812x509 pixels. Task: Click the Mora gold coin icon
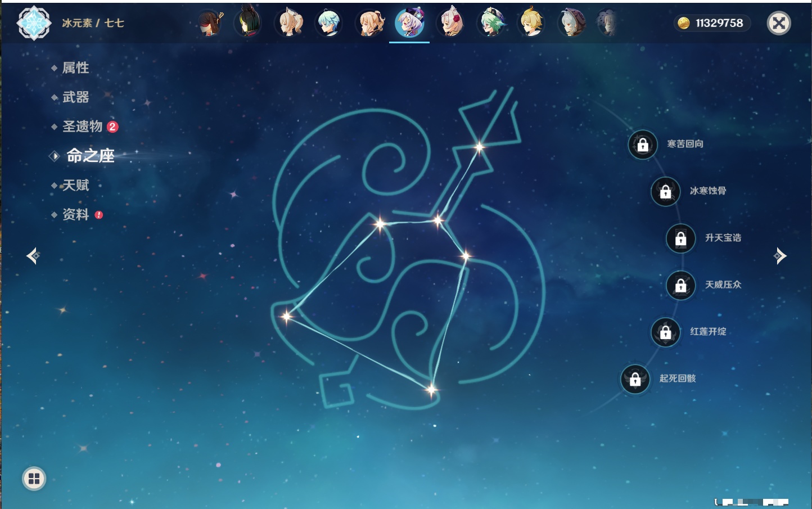coord(683,23)
